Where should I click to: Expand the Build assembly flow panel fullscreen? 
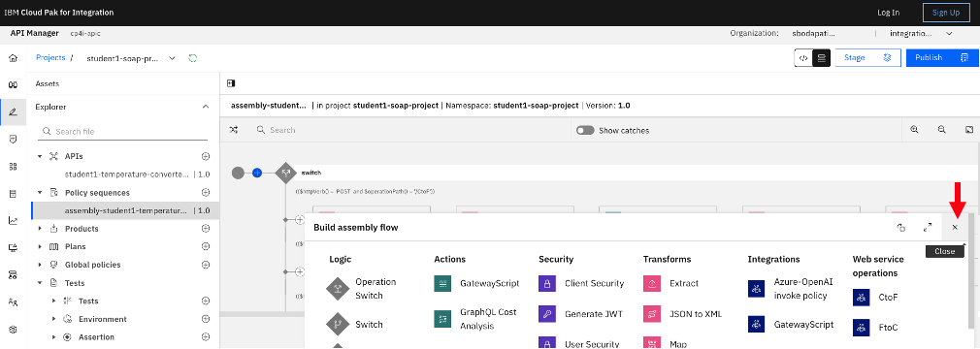[x=928, y=228]
